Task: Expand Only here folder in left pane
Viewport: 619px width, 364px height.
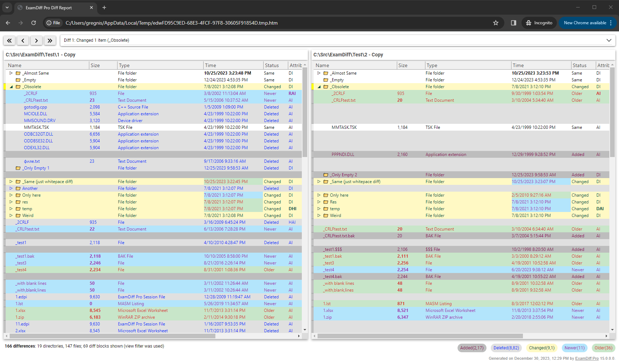Action: click(11, 195)
